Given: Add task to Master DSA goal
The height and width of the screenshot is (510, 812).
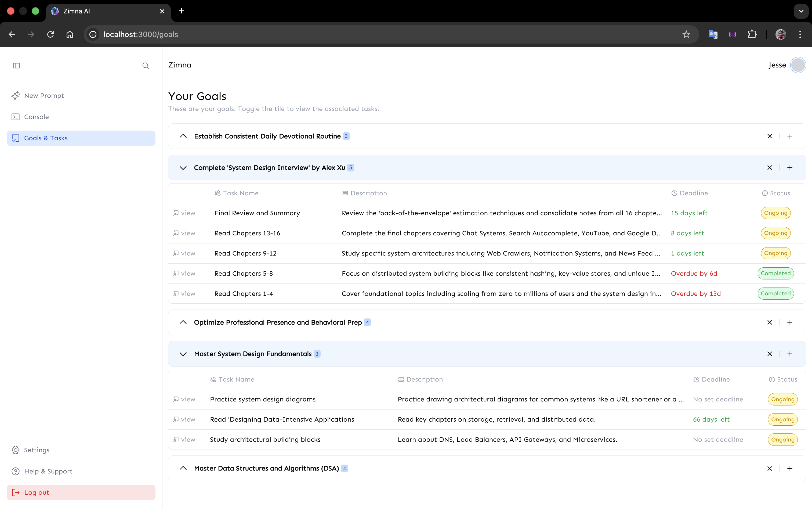Looking at the screenshot, I should click(x=790, y=469).
